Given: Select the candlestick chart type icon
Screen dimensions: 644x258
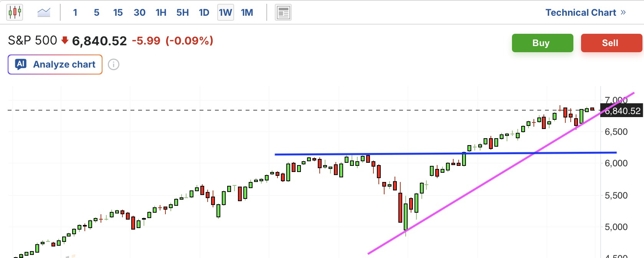Looking at the screenshot, I should point(15,12).
